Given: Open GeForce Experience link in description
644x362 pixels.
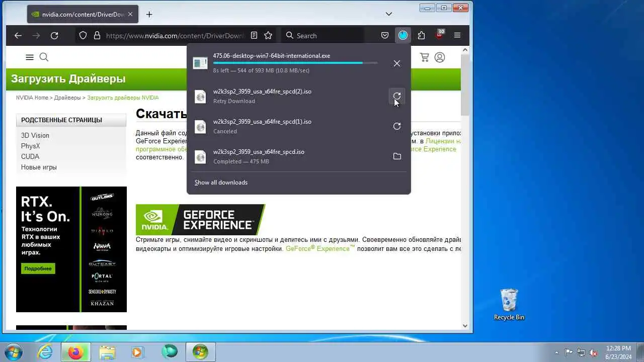Looking at the screenshot, I should (320, 249).
